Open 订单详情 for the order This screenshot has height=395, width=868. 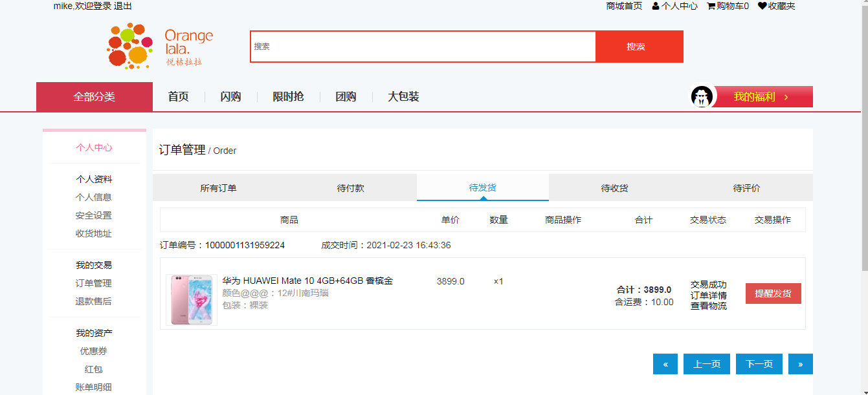[709, 295]
